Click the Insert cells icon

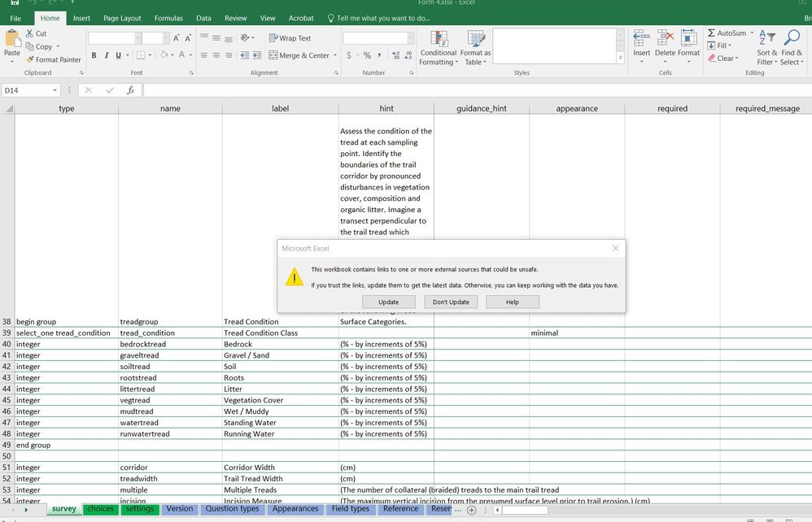click(641, 38)
